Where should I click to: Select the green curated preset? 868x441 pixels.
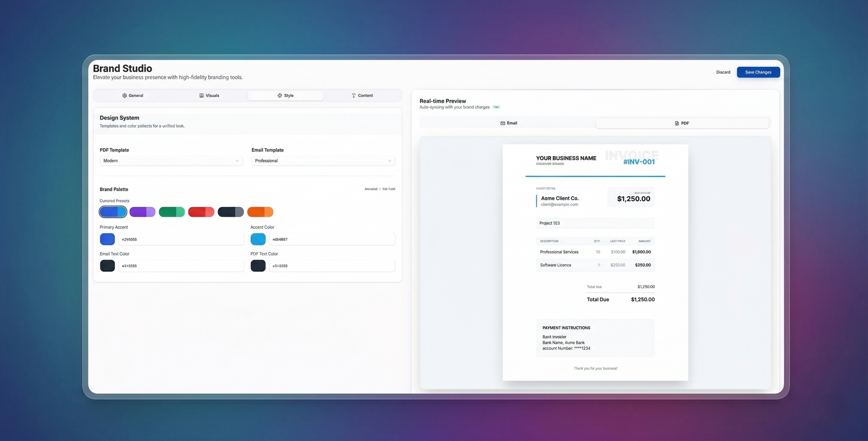172,212
